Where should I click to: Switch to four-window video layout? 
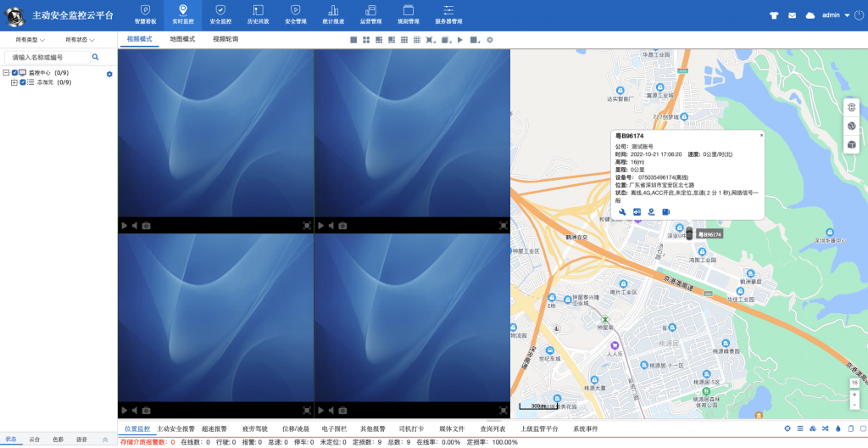coord(366,40)
